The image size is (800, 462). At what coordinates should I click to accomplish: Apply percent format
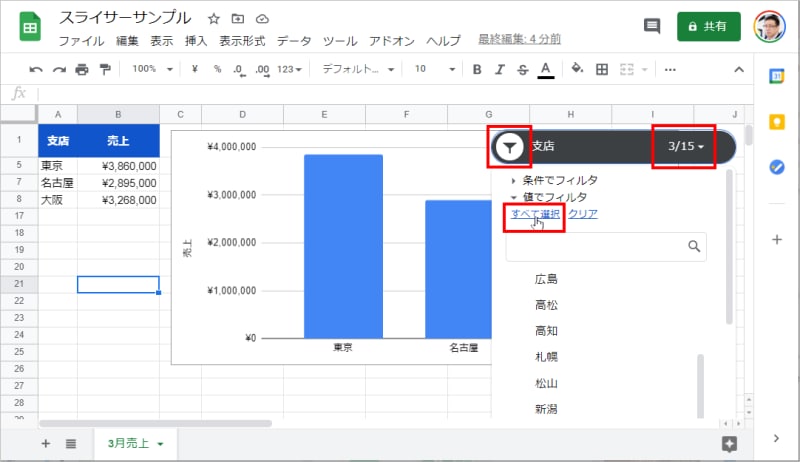point(217,69)
